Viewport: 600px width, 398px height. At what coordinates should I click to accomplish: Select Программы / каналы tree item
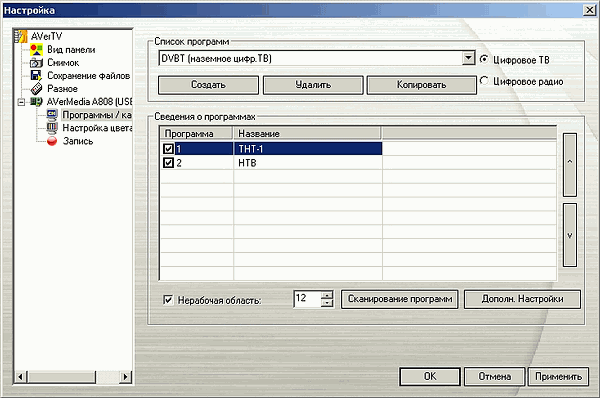[x=97, y=115]
